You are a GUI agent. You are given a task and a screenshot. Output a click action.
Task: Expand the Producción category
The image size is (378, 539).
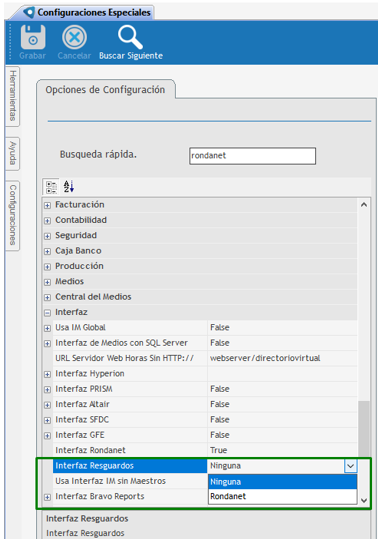coord(47,267)
